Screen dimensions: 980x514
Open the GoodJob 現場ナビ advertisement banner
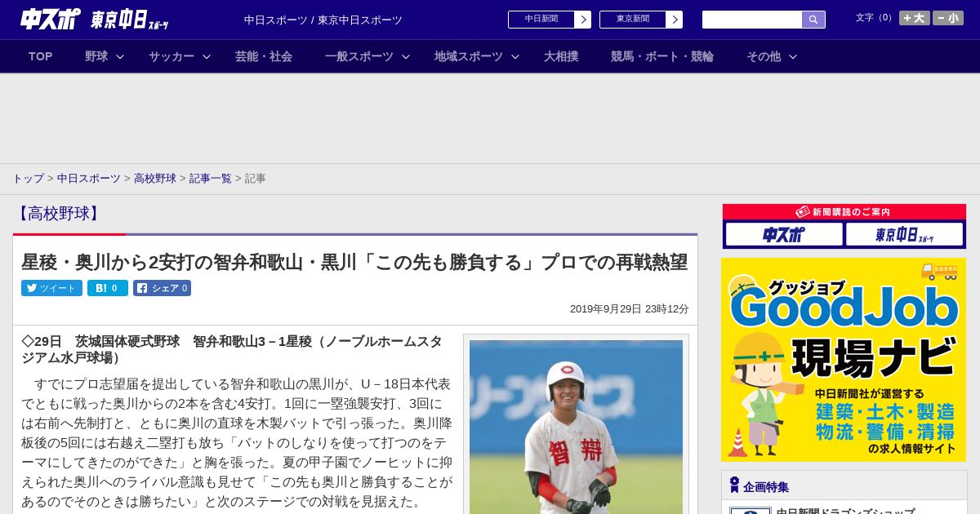844,360
